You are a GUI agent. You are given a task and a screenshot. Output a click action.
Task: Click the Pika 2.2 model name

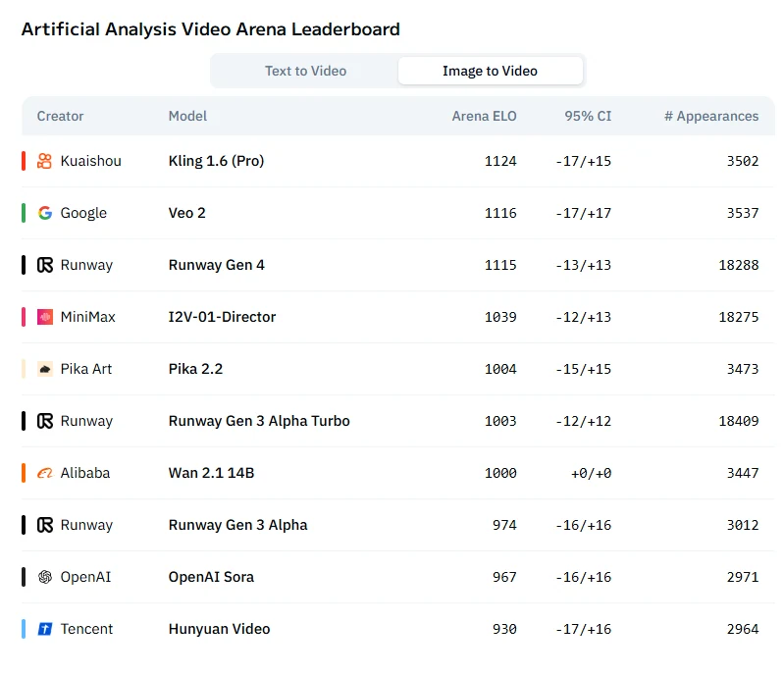(x=195, y=369)
